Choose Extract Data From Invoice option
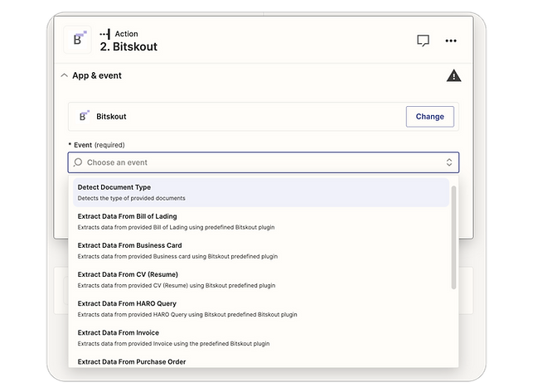The height and width of the screenshot is (392, 533). click(x=261, y=337)
